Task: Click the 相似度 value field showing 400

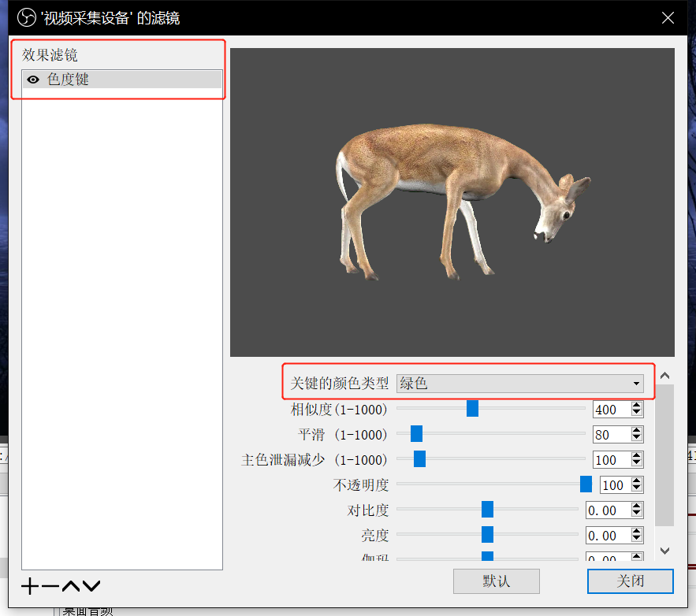Action: pyautogui.click(x=612, y=410)
